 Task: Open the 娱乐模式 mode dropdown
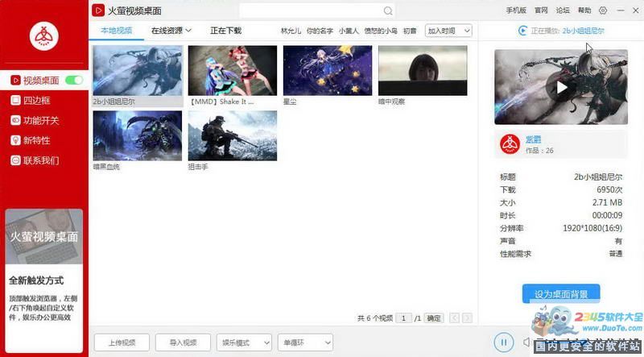[245, 342]
